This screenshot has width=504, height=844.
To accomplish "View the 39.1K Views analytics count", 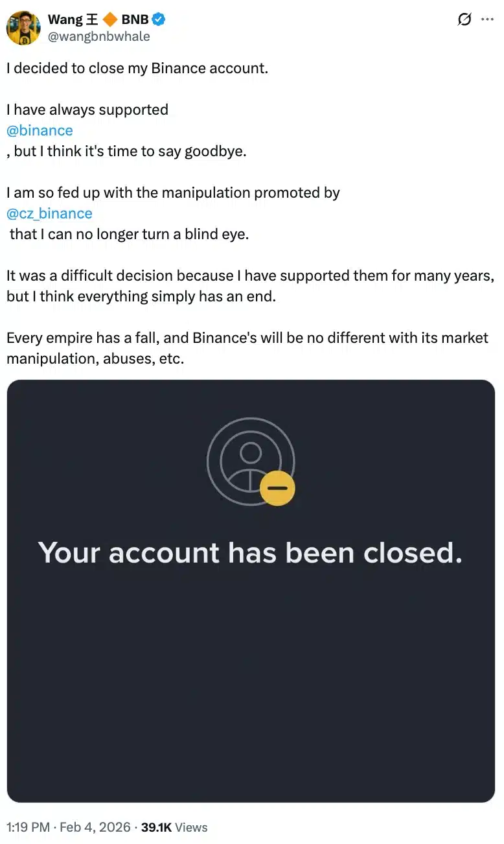I will pos(174,827).
